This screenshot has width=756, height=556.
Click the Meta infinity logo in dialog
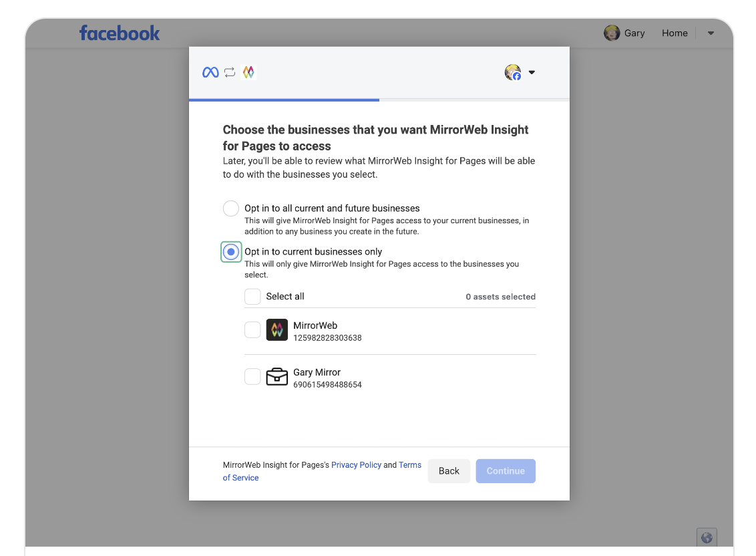[x=210, y=72]
